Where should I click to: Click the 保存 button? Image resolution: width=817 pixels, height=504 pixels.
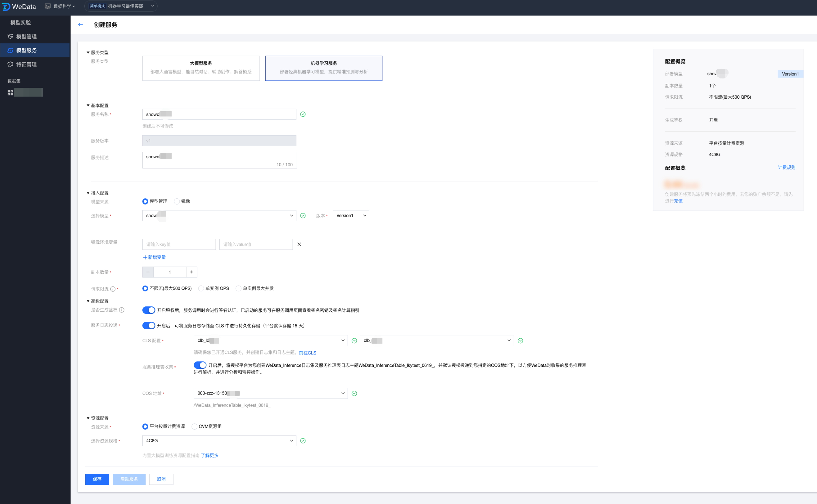pos(97,479)
